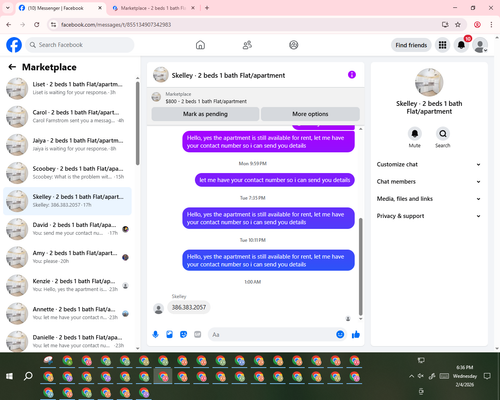Screen dimensions: 500x400
Task: Open the Facebook menu grid icon
Action: (442, 45)
